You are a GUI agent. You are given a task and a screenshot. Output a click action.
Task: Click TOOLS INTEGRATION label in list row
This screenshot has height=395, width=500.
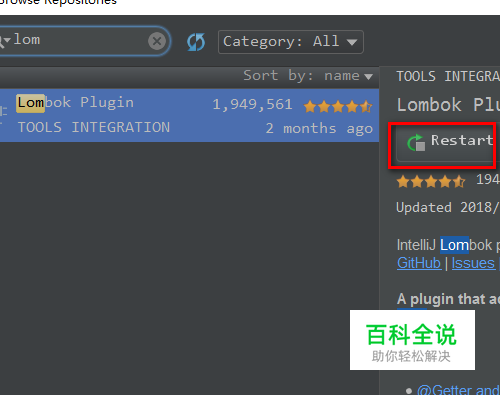pos(94,127)
